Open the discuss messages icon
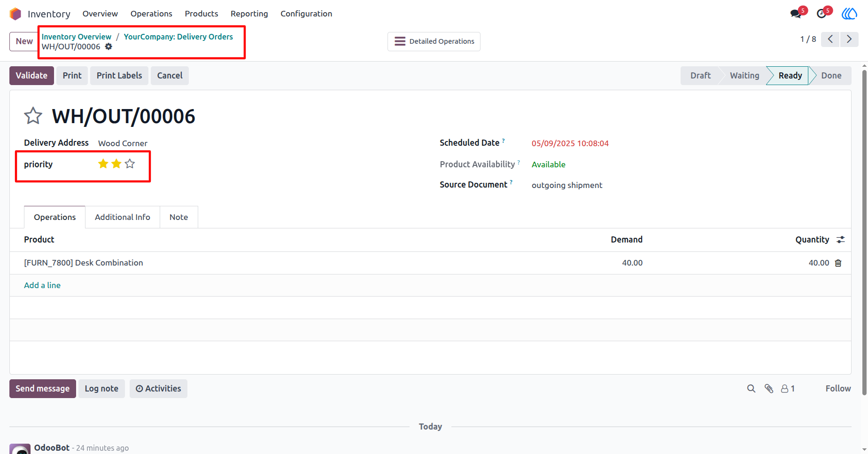 pyautogui.click(x=797, y=14)
